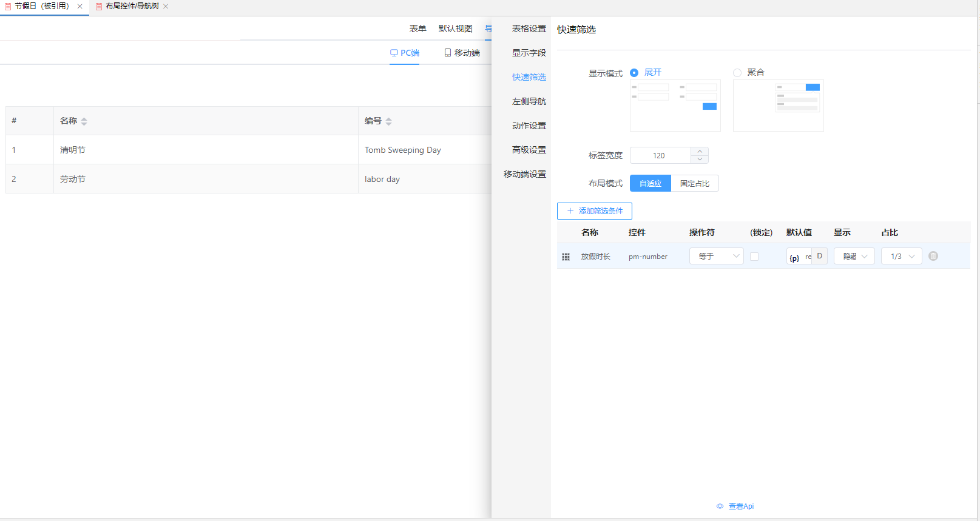Screen dimensions: 980x521
Task: Switch to the 移动端 tab
Action: 462,53
